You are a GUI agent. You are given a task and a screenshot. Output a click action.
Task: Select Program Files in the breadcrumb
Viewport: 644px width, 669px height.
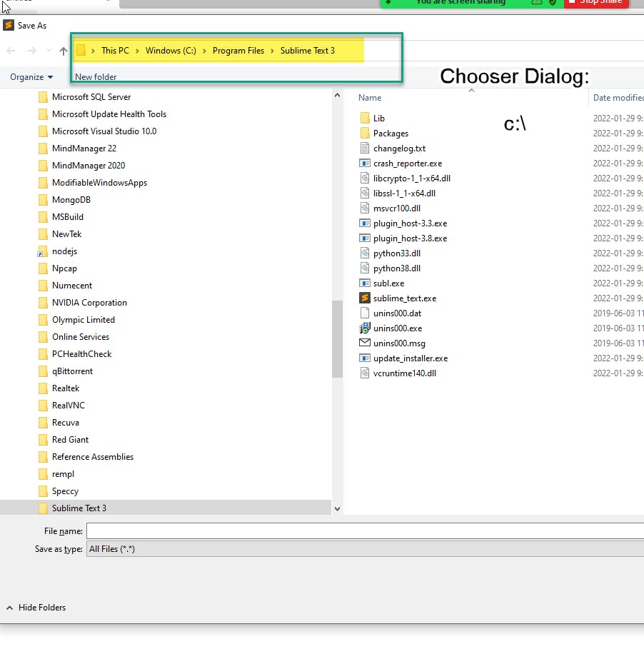[x=238, y=51]
